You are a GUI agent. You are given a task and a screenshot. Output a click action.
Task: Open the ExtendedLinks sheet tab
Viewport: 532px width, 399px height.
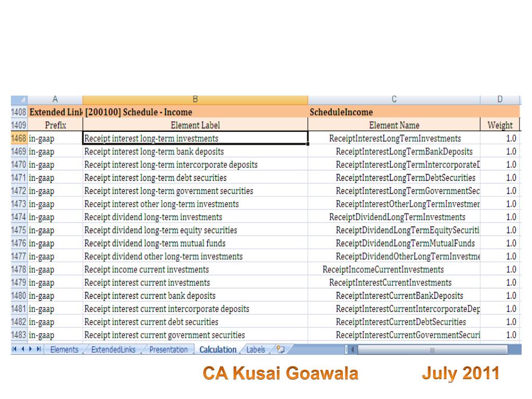click(x=113, y=350)
